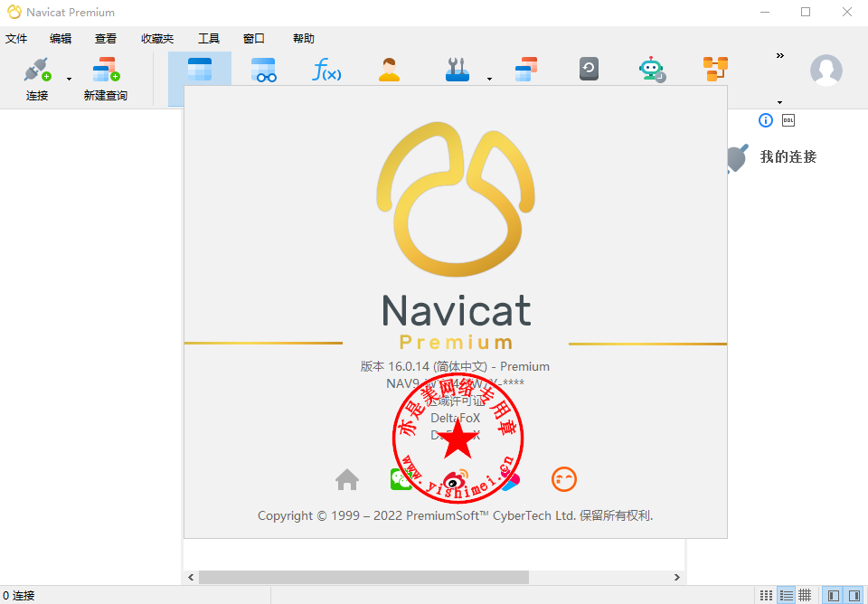This screenshot has height=604, width=868.
Task: Click the golden Navicat logo in About dialog
Action: click(456, 199)
